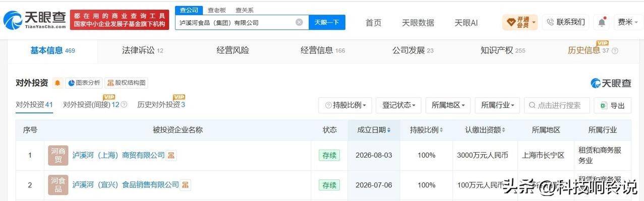
Task: Switch to 经营风险 tab
Action: [x=233, y=50]
